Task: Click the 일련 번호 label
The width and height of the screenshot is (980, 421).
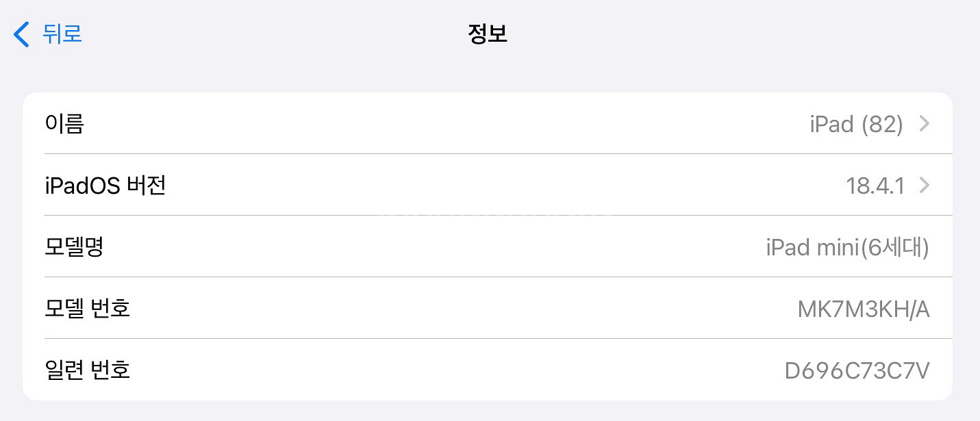Action: tap(88, 370)
